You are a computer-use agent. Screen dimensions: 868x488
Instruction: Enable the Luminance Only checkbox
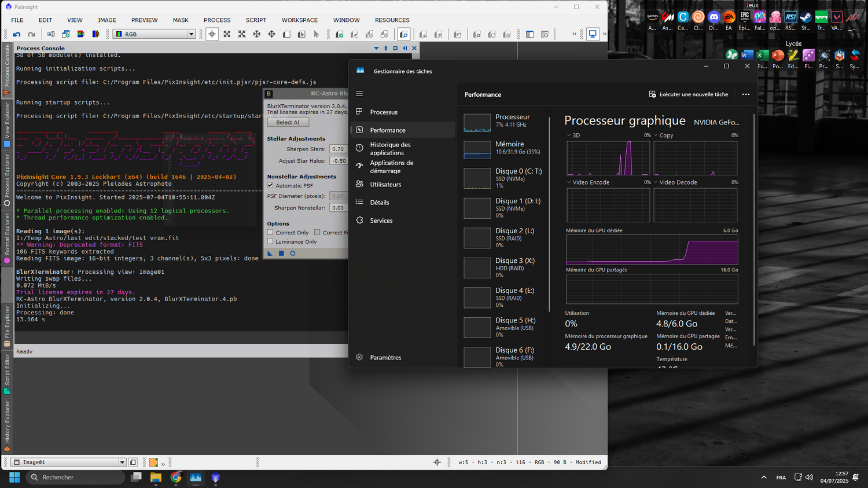pos(270,241)
